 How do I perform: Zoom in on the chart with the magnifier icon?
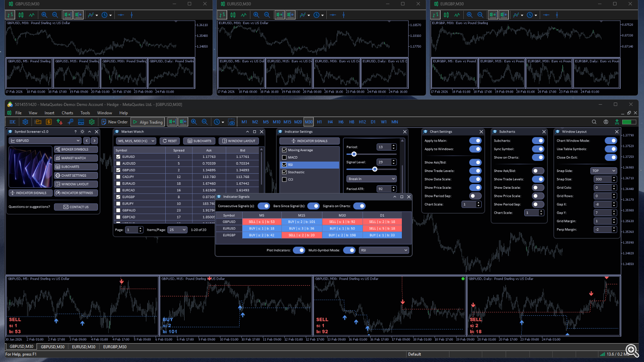click(194, 122)
